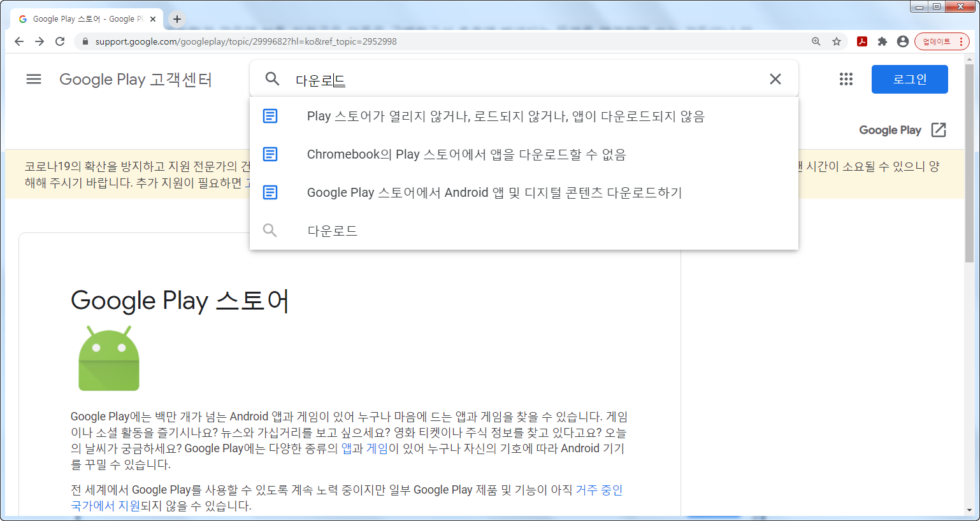This screenshot has height=521, width=980.
Task: Bookmark this page with star
Action: [837, 41]
